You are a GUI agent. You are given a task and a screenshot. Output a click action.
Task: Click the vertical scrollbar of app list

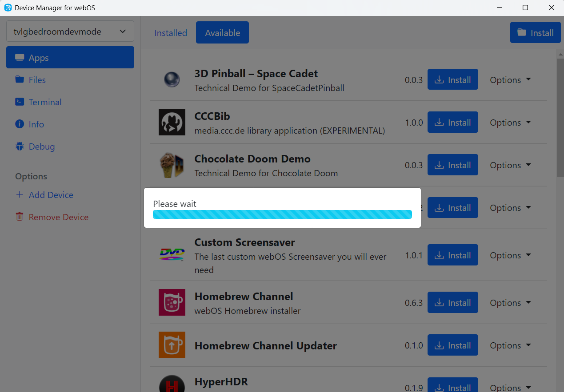point(560,118)
